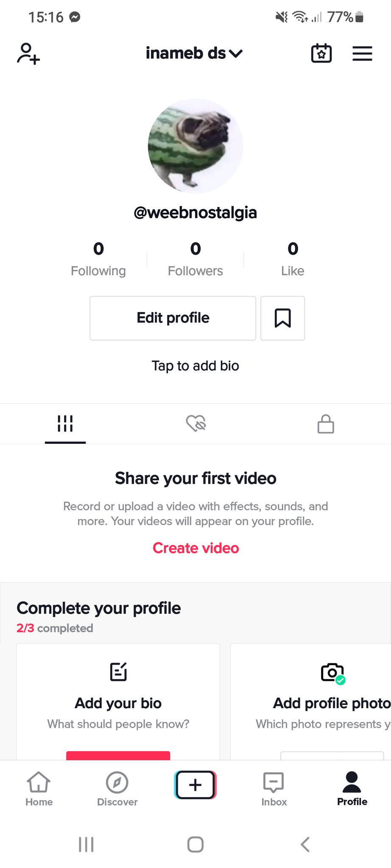391x868 pixels.
Task: Tap the pug profile picture
Action: tap(195, 146)
